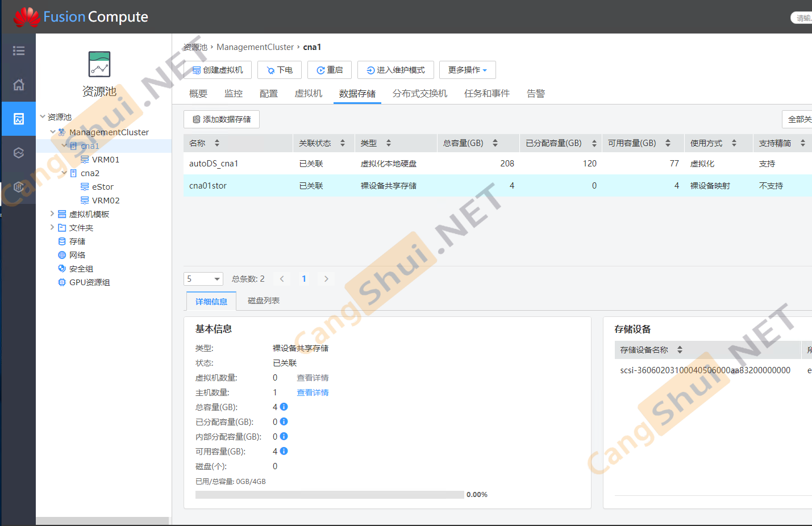Select the cna01stor datastore row
Viewport: 812px width, 526px height.
click(x=498, y=186)
